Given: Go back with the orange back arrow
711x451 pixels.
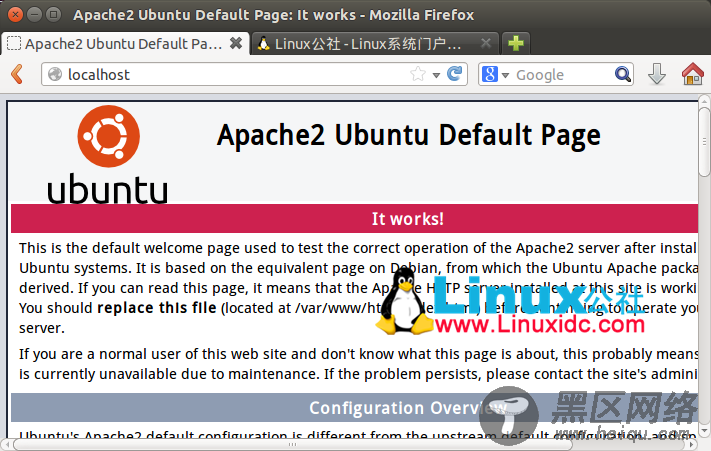Looking at the screenshot, I should click(x=17, y=74).
